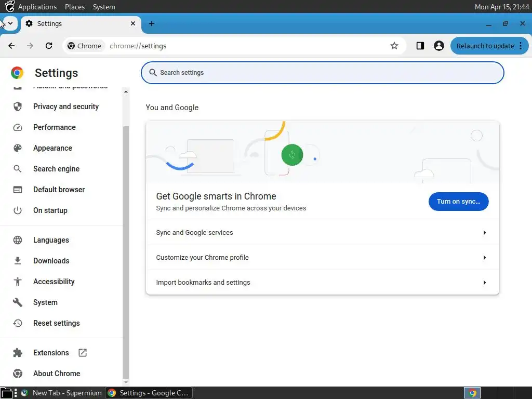This screenshot has height=399, width=532.
Task: Open Reset settings section
Action: pyautogui.click(x=56, y=323)
